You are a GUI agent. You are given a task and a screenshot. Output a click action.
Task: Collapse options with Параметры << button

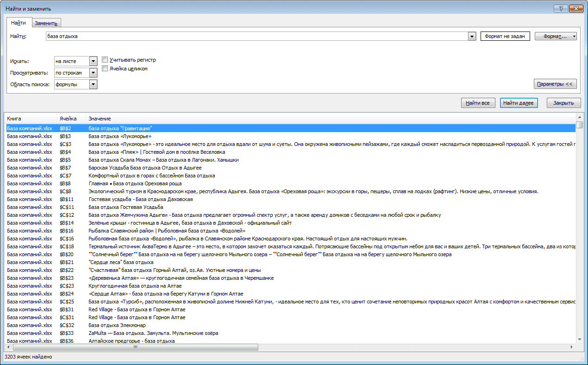pos(555,84)
